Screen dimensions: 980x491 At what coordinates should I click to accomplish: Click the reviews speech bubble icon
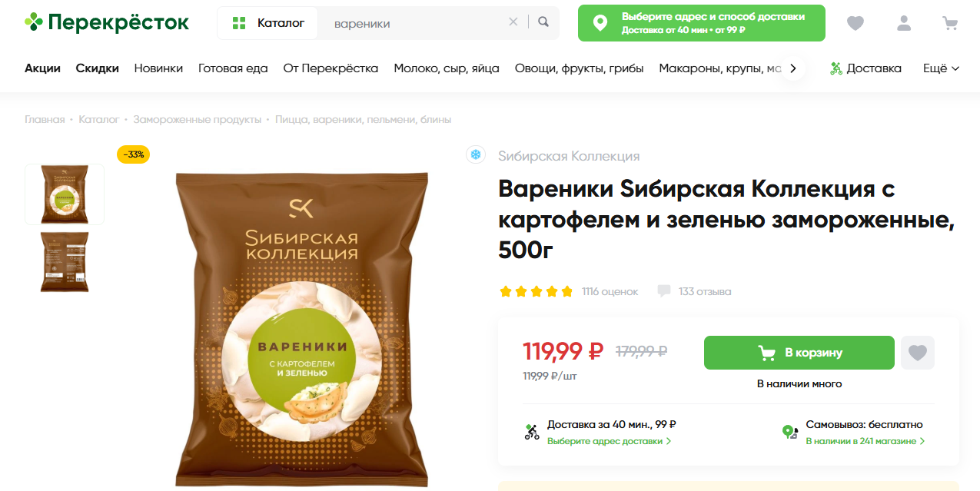coord(664,291)
